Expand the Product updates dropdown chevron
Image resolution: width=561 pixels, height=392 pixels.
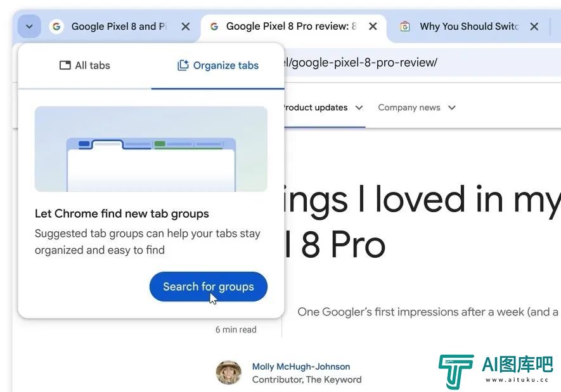(x=359, y=108)
